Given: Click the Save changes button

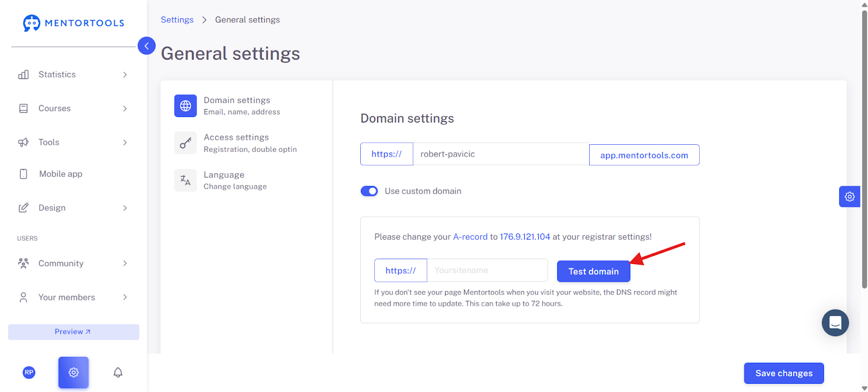Looking at the screenshot, I should [x=784, y=373].
